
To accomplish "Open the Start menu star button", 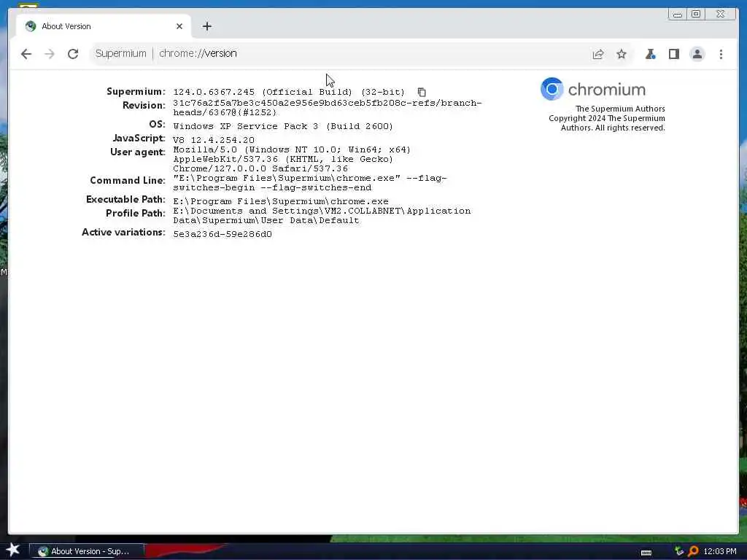I will (x=13, y=550).
